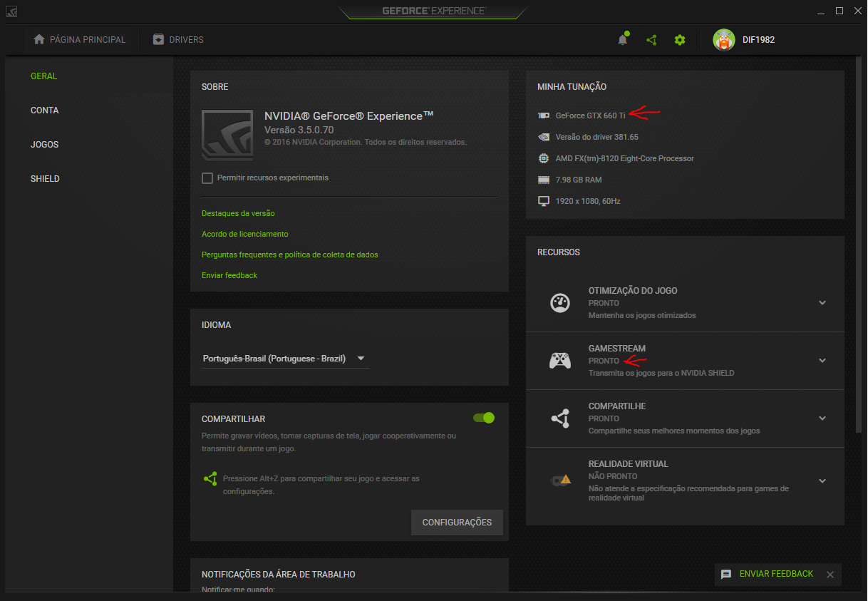Image resolution: width=868 pixels, height=601 pixels.
Task: Click 7.98 GB RAM text
Action: point(579,180)
